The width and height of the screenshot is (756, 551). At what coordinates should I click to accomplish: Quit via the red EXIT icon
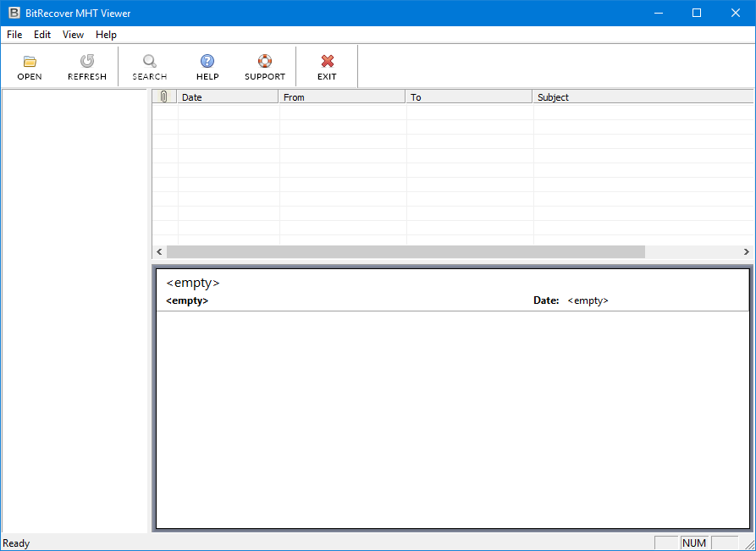[327, 67]
